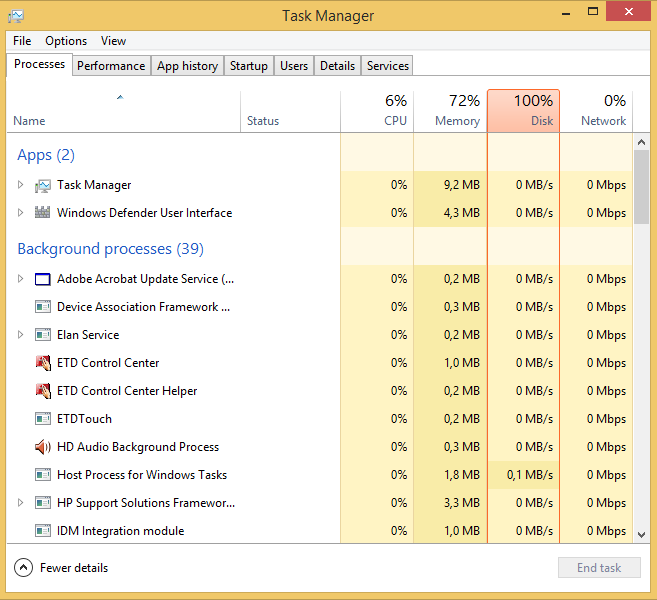Sort by the Network column header
The image size is (657, 600).
[x=596, y=111]
